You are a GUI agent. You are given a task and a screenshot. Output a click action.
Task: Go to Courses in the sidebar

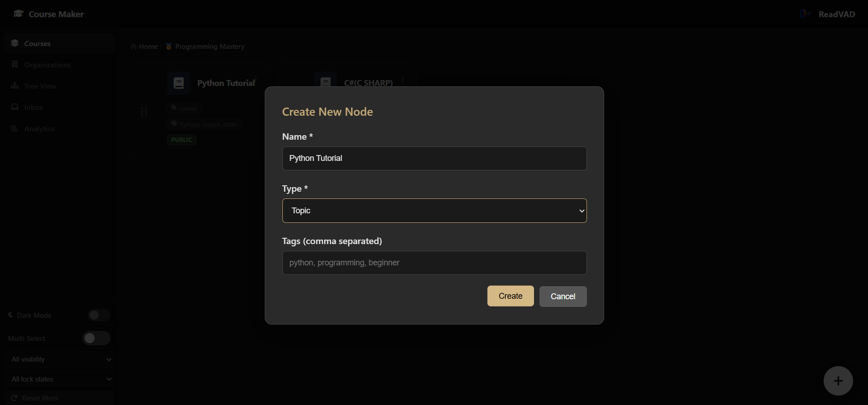click(x=59, y=43)
